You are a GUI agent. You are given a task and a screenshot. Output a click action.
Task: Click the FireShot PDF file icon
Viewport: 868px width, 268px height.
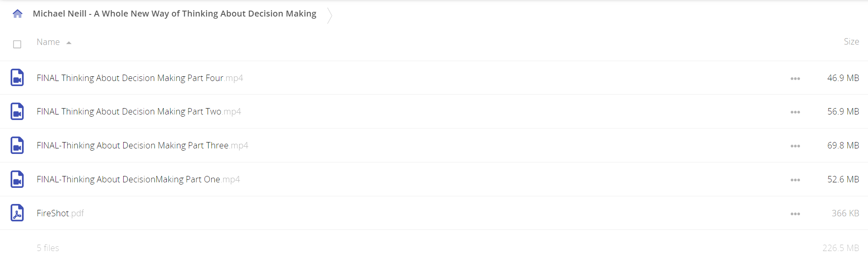17,213
